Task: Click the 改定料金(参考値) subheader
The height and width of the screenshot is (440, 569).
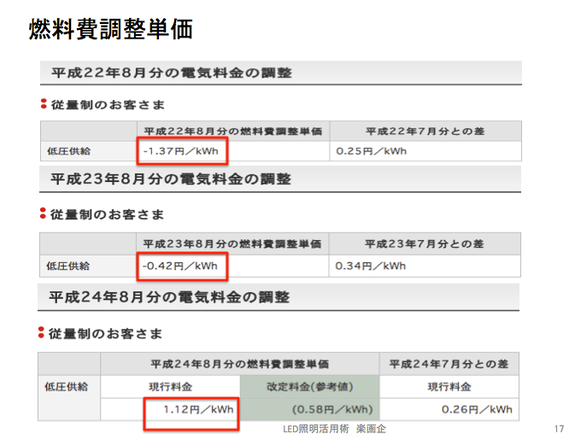Action: 310,387
